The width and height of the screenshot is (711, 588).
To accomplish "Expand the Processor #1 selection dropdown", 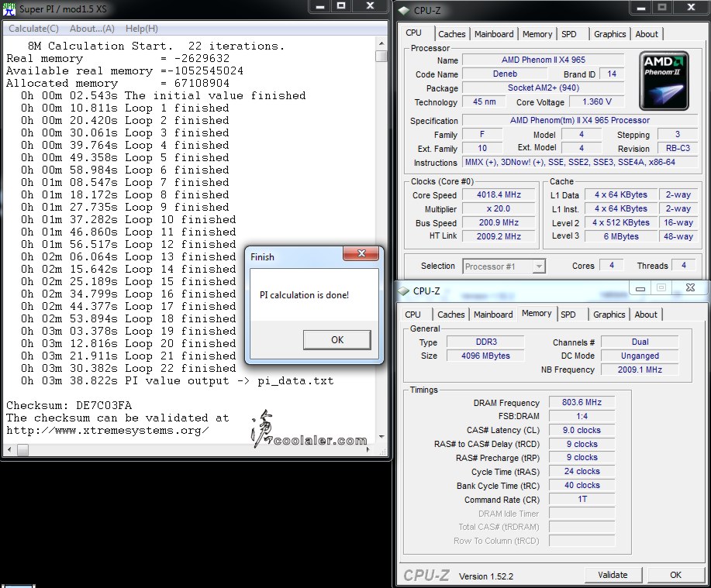I will pos(539,266).
